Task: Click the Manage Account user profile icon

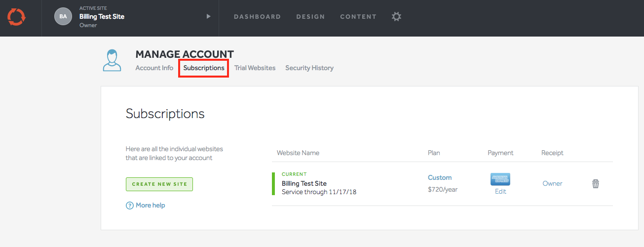Action: pyautogui.click(x=112, y=60)
